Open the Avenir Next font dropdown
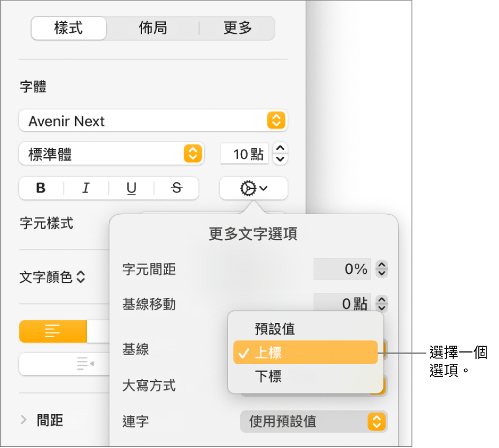 (x=153, y=121)
